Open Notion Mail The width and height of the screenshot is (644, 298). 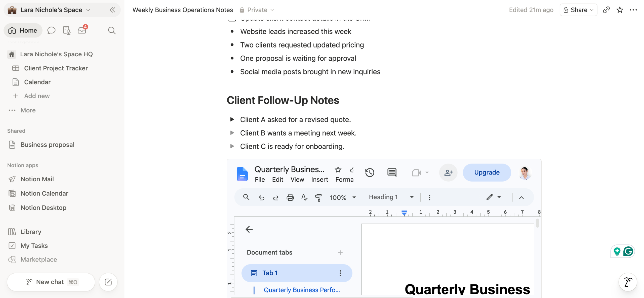37,179
